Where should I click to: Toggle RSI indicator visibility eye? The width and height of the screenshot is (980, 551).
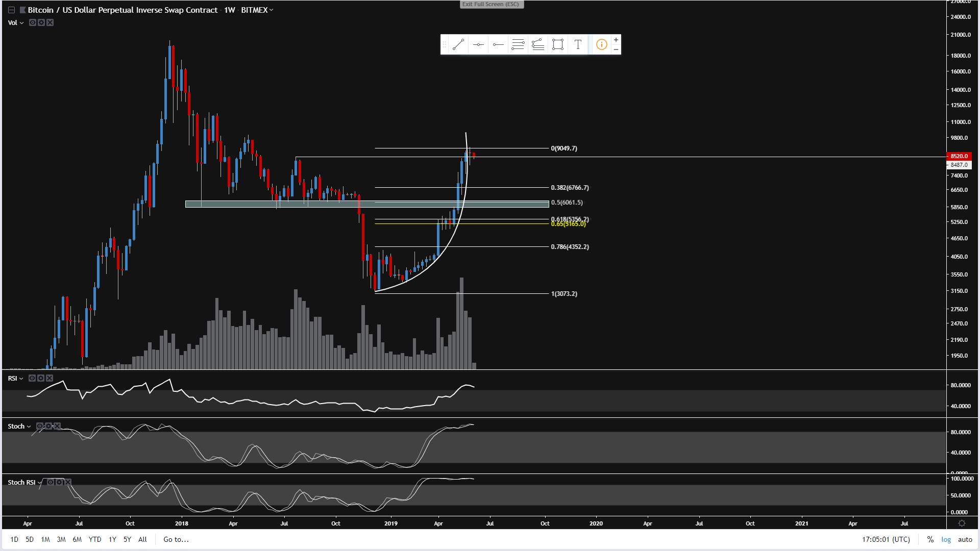(32, 378)
